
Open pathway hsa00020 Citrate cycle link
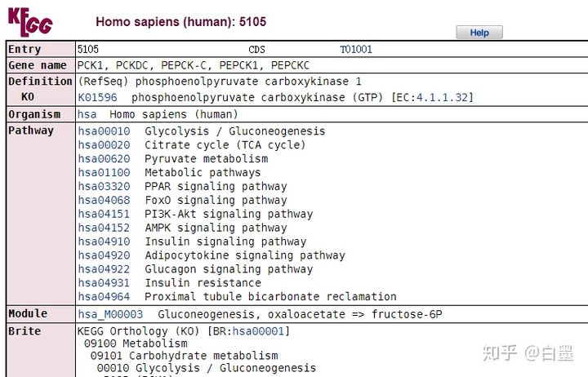coord(104,145)
